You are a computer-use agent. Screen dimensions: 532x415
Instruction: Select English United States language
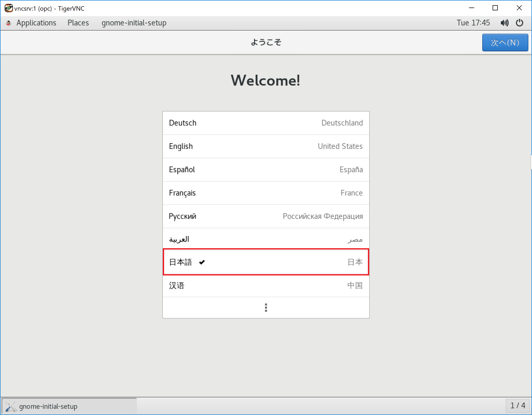266,146
